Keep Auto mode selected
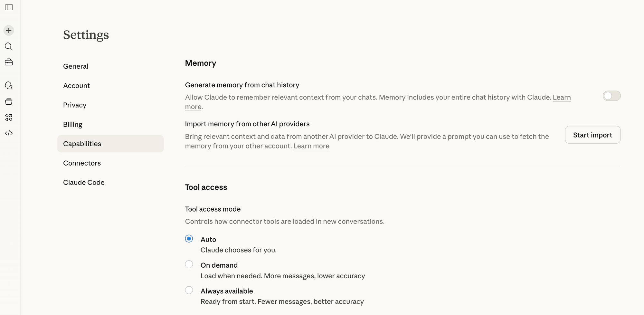644x315 pixels. (189, 239)
